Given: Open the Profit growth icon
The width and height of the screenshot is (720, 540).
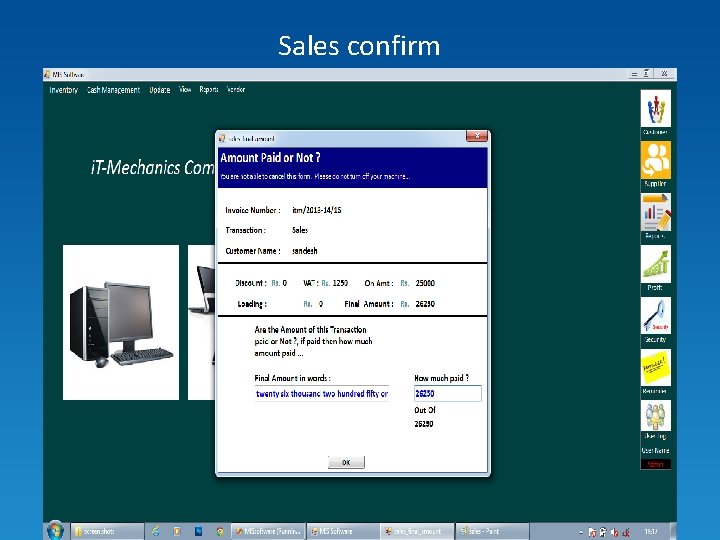Looking at the screenshot, I should pyautogui.click(x=656, y=264).
